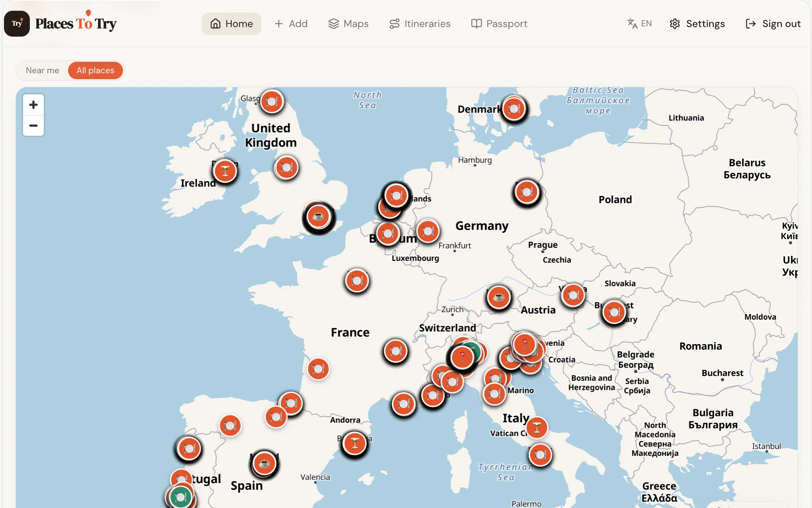Open the coffee pin near Munich
The height and width of the screenshot is (508, 812).
tap(499, 297)
